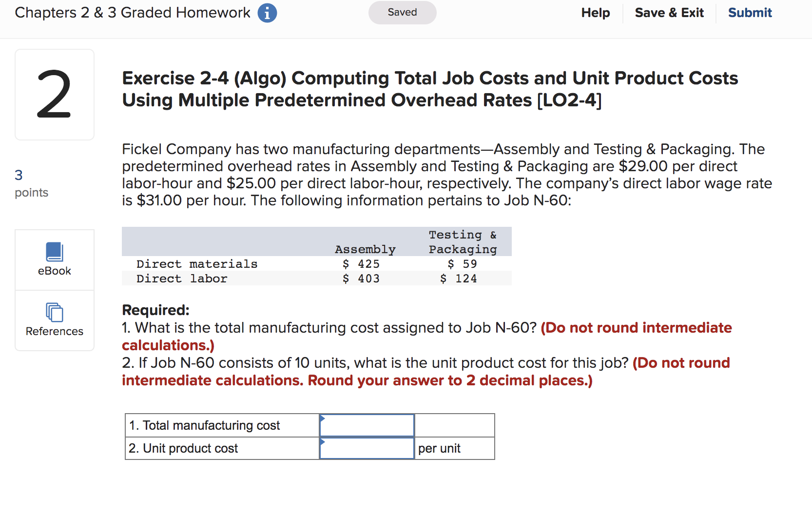Select the question number 2 box
Viewport: 812px width, 518px height.
(54, 94)
